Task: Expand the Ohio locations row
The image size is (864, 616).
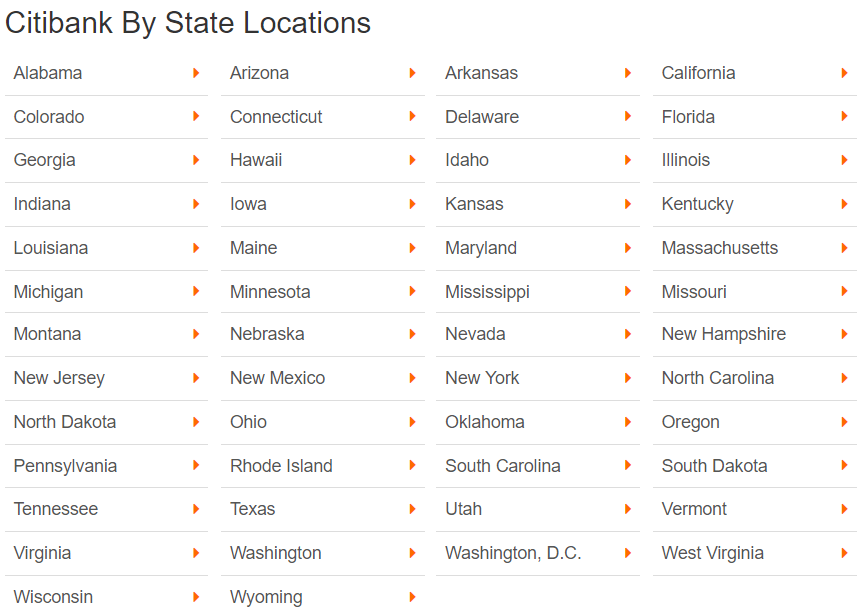Action: [x=248, y=422]
